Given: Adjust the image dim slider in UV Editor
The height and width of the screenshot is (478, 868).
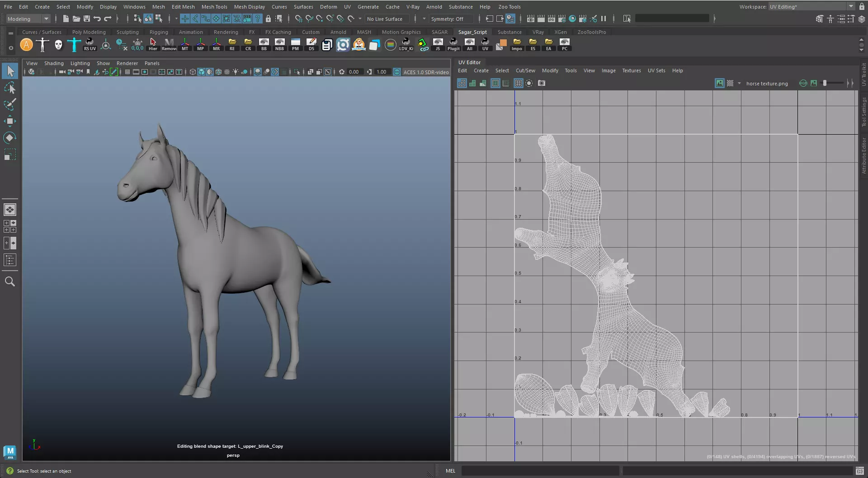Looking at the screenshot, I should pos(832,83).
